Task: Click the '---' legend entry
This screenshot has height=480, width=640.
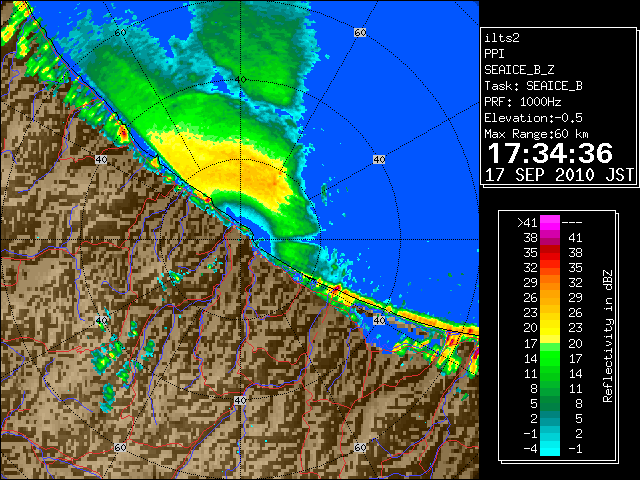Action: [x=572, y=222]
